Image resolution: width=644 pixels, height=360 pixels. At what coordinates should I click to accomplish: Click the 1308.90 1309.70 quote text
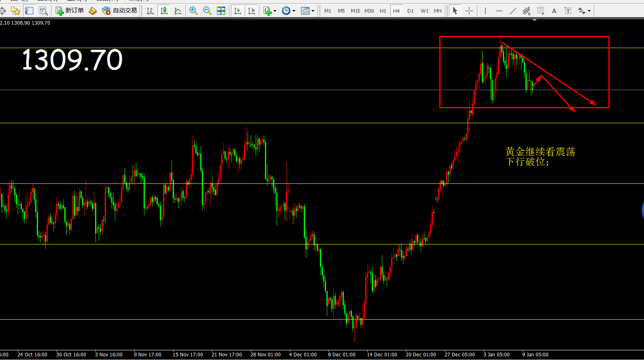point(31,23)
